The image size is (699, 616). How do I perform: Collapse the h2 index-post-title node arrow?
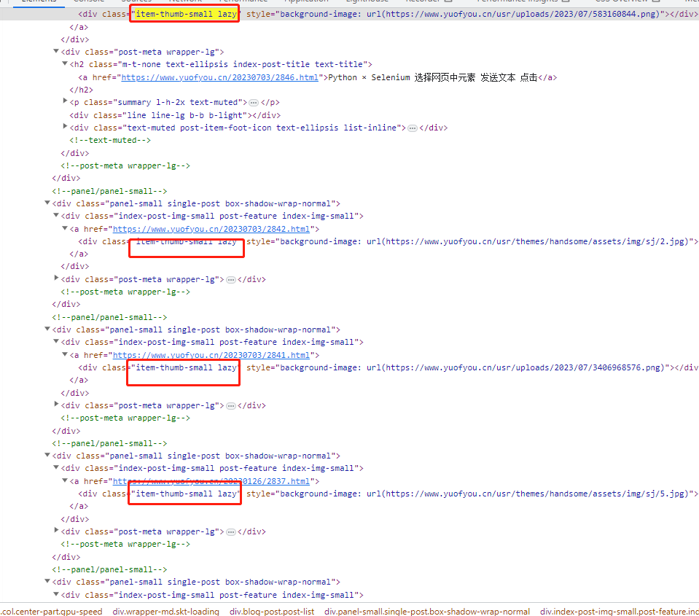point(65,64)
